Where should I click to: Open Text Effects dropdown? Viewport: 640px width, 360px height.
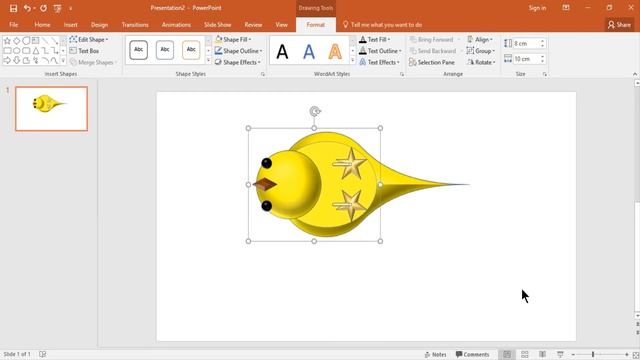tap(379, 62)
